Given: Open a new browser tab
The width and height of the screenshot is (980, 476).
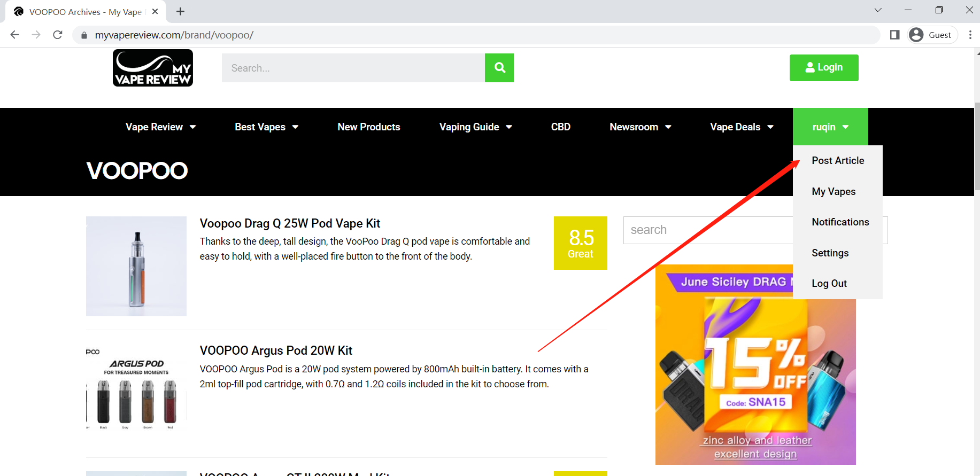Looking at the screenshot, I should [180, 11].
